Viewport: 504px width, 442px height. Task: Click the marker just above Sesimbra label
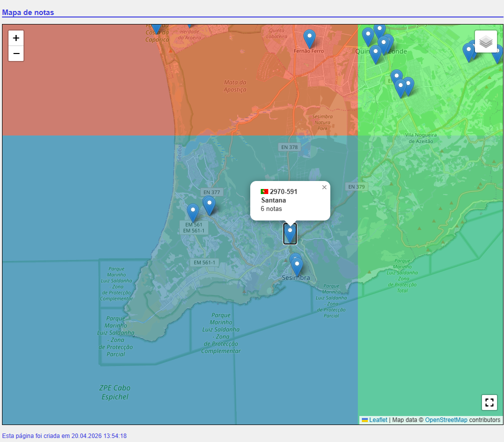point(297,267)
